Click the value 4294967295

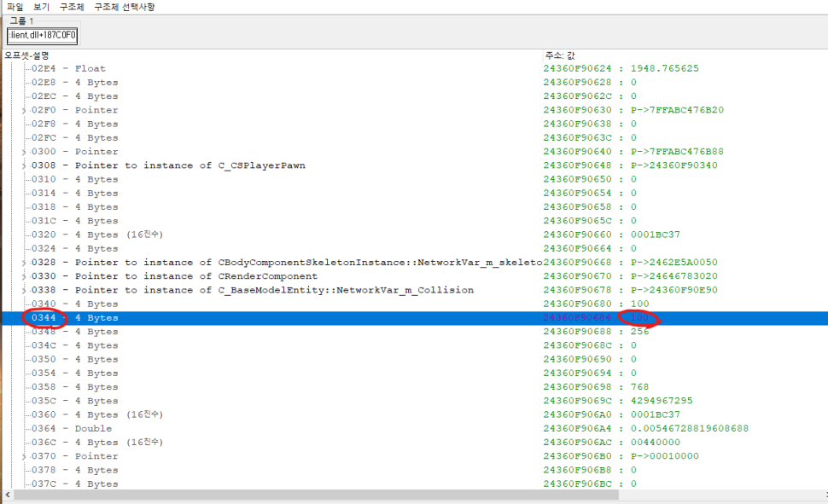click(662, 401)
